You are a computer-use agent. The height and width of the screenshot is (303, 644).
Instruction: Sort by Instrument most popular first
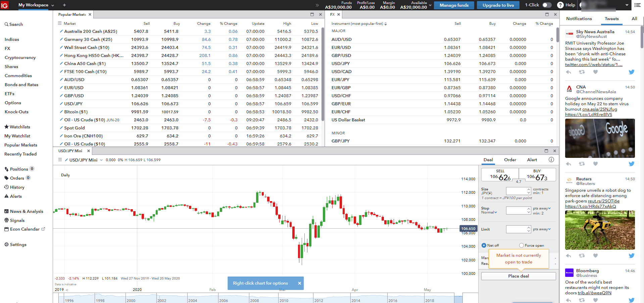pos(359,24)
